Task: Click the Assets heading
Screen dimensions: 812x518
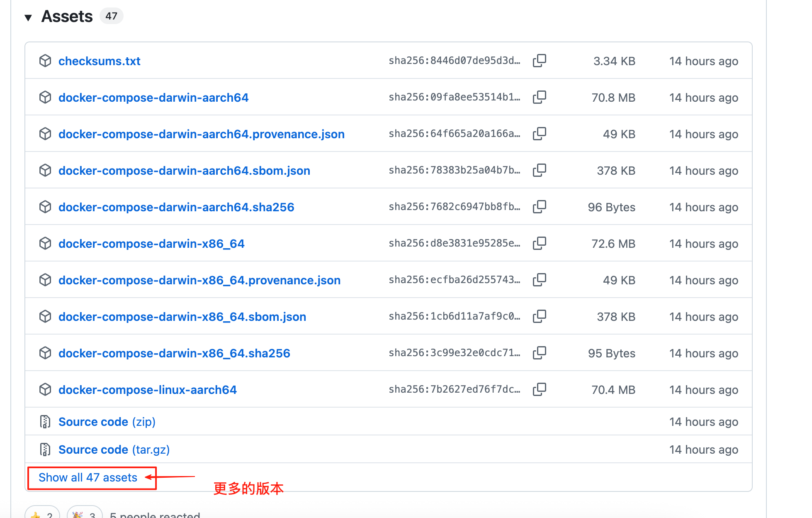Action: (67, 17)
